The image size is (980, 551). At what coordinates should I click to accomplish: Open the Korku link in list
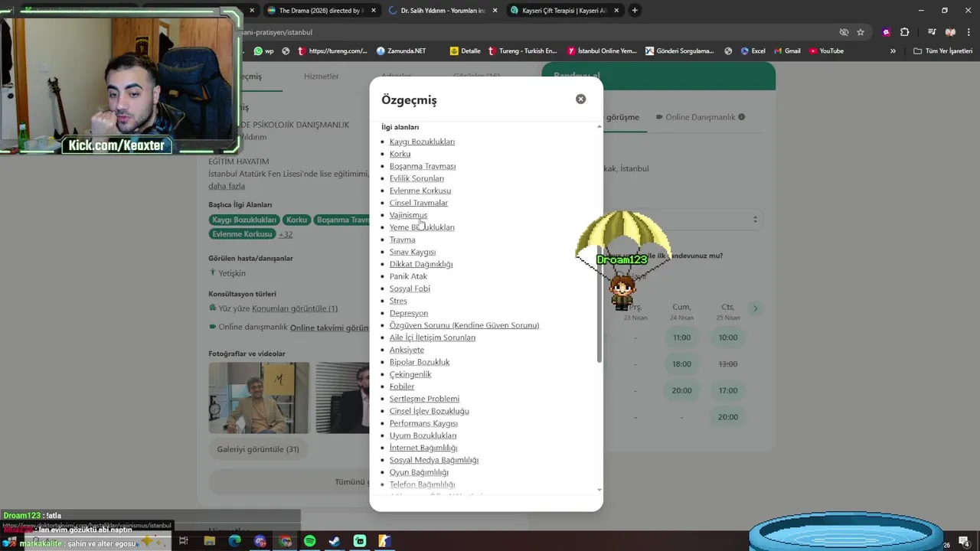(400, 154)
